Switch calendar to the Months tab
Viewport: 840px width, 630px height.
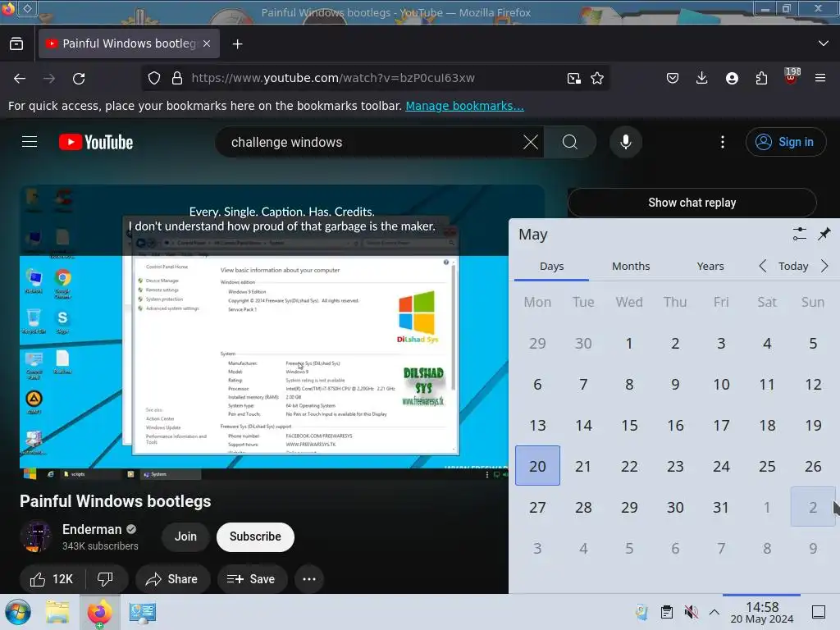pos(631,267)
